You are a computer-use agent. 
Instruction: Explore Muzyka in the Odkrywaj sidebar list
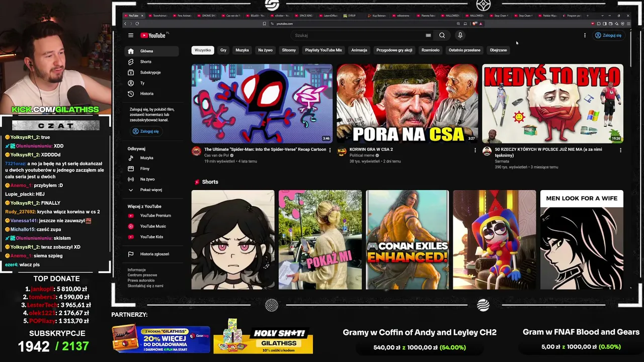click(x=151, y=158)
